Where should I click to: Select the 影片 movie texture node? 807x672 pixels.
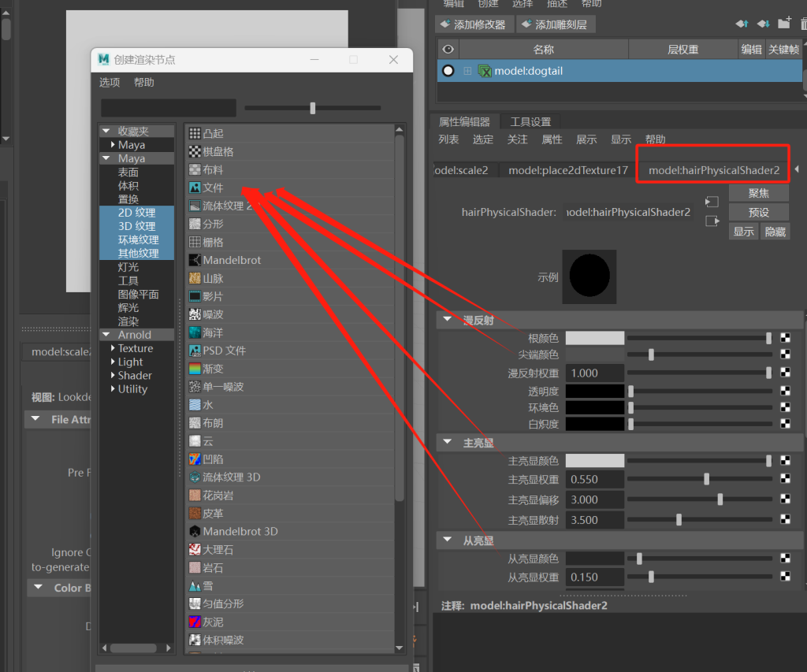290,296
